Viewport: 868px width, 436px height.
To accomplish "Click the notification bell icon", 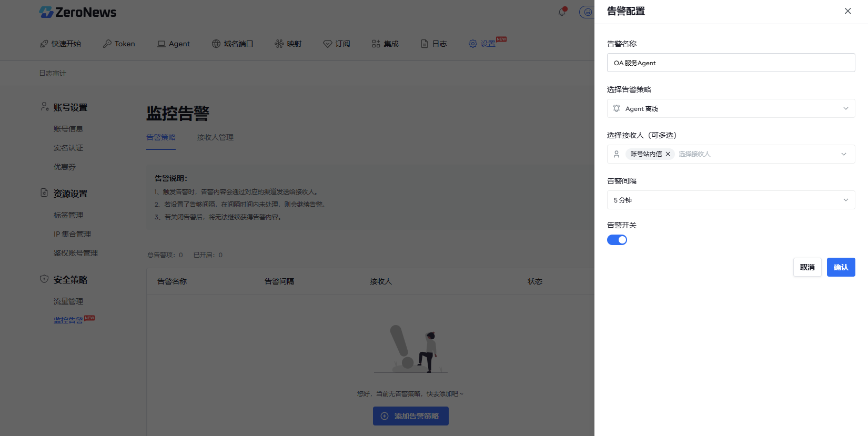I will [x=562, y=12].
